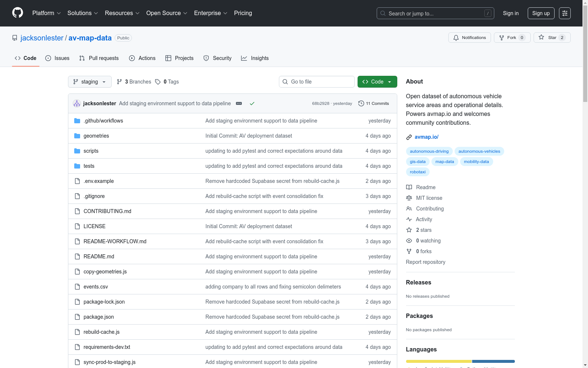Click the .github/workflows folder icon
The image size is (588, 368).
pos(77,121)
